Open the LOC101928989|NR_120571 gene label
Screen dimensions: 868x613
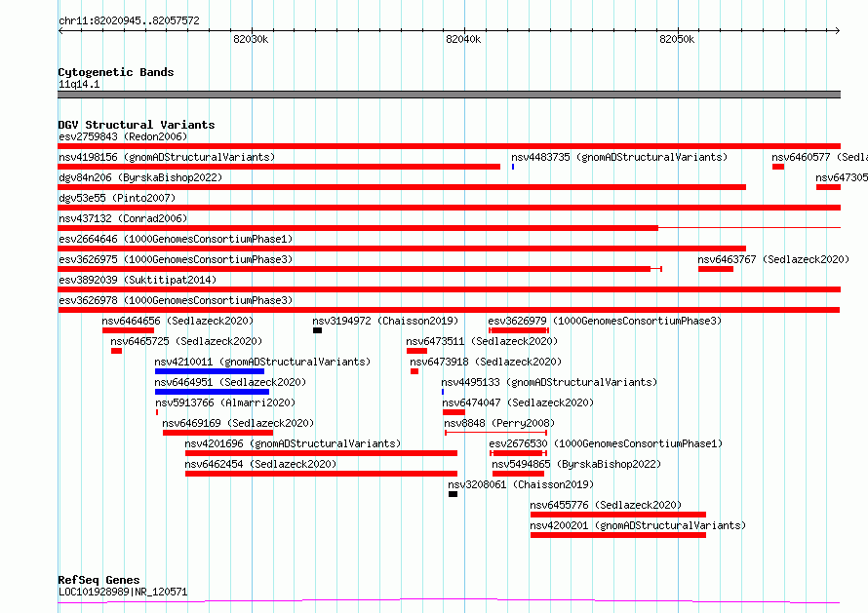pyautogui.click(x=123, y=592)
